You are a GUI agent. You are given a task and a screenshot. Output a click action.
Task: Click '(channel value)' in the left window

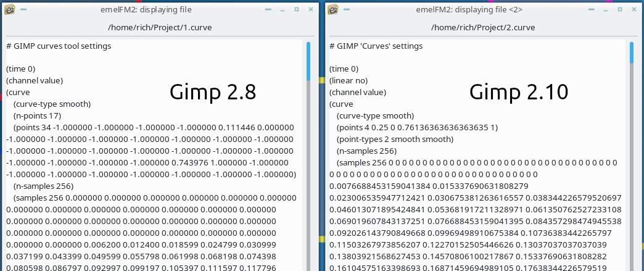(35, 80)
